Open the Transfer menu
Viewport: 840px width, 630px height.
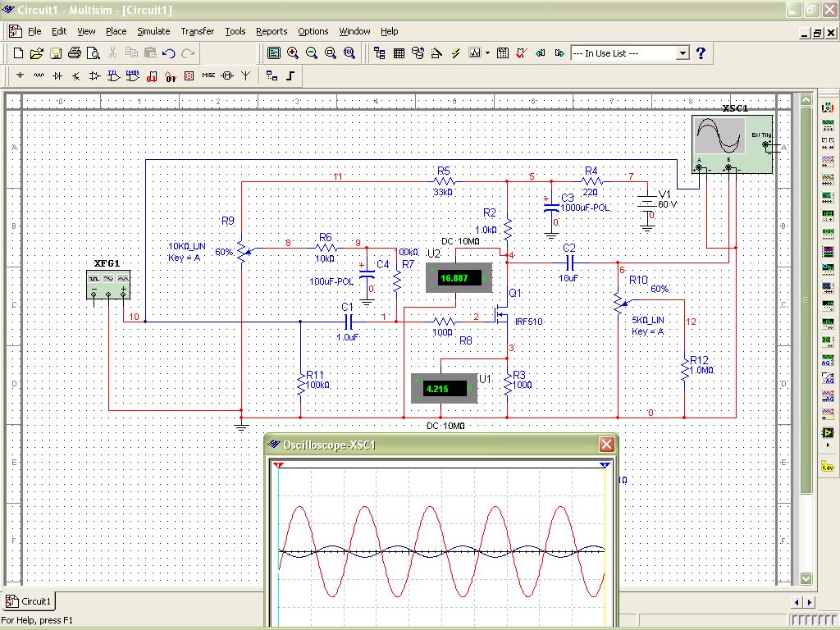(x=197, y=31)
